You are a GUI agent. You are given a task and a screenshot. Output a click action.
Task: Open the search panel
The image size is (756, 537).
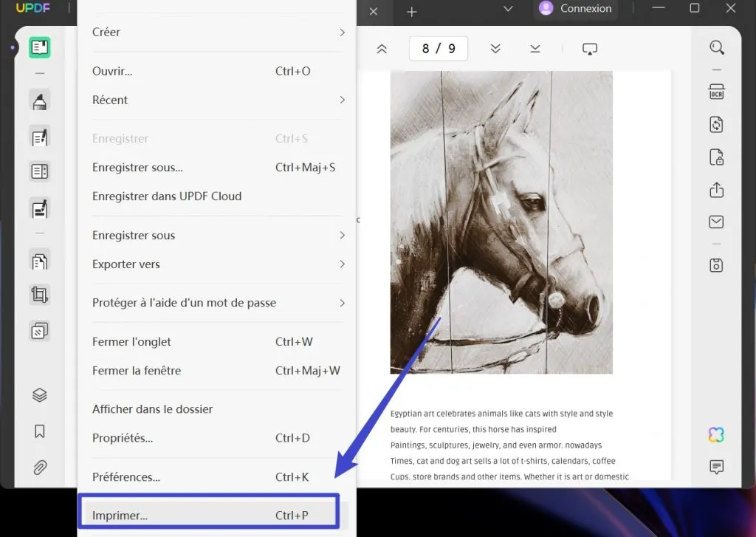[x=716, y=47]
